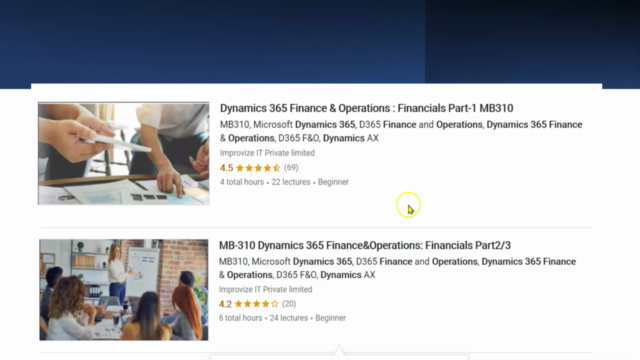The image size is (640, 360).
Task: Click the 4.2 star rating icons
Action: coord(256,304)
